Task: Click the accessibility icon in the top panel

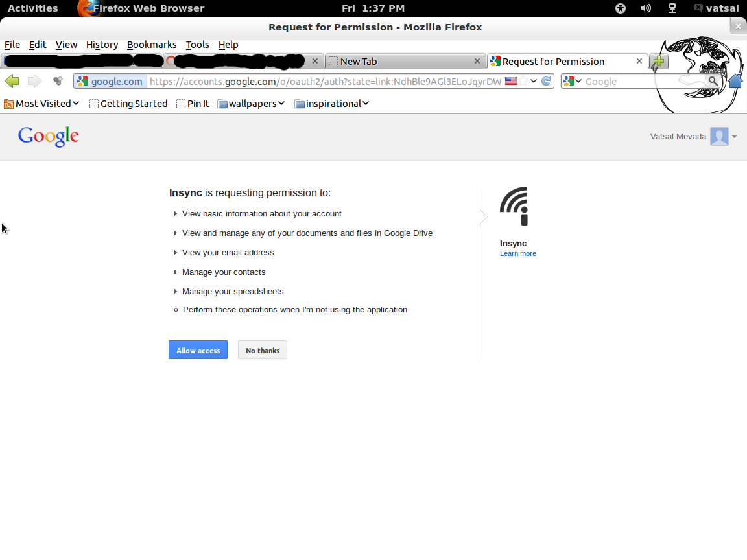Action: pos(620,8)
